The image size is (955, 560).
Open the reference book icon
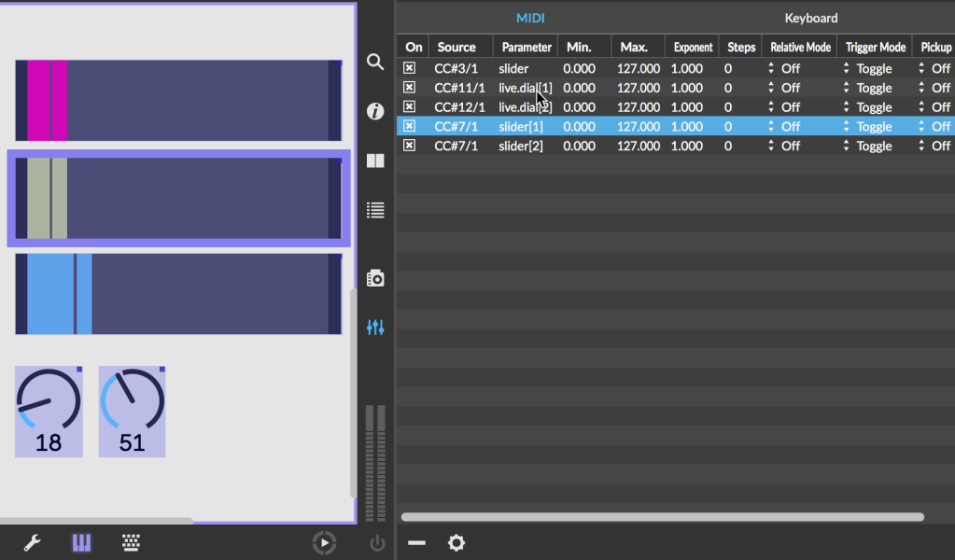pos(375,161)
